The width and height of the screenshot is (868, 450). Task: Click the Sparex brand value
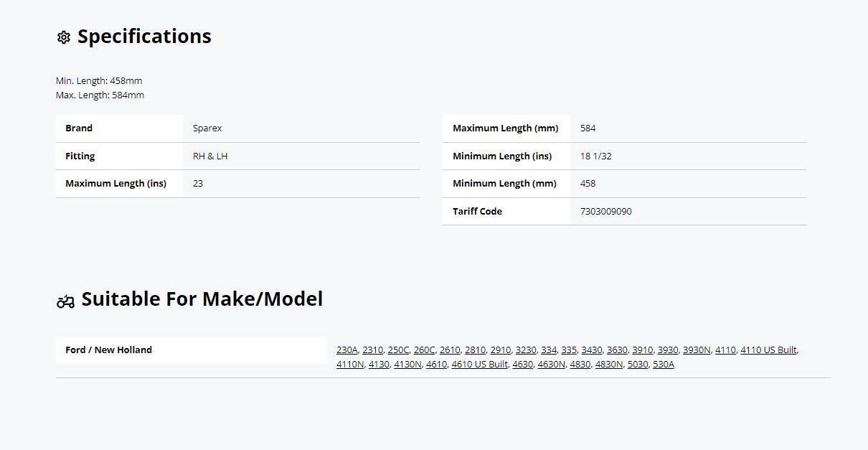click(x=207, y=128)
